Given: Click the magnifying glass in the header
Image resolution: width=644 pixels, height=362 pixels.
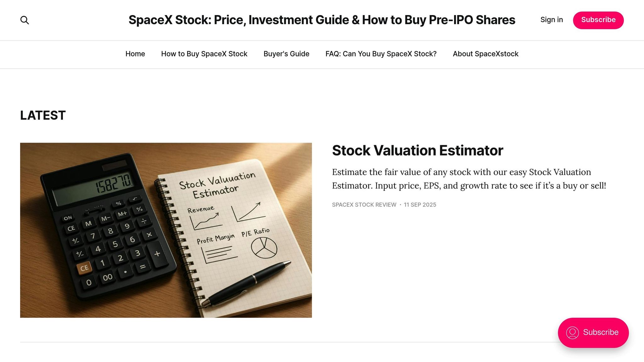Looking at the screenshot, I should pos(25,20).
